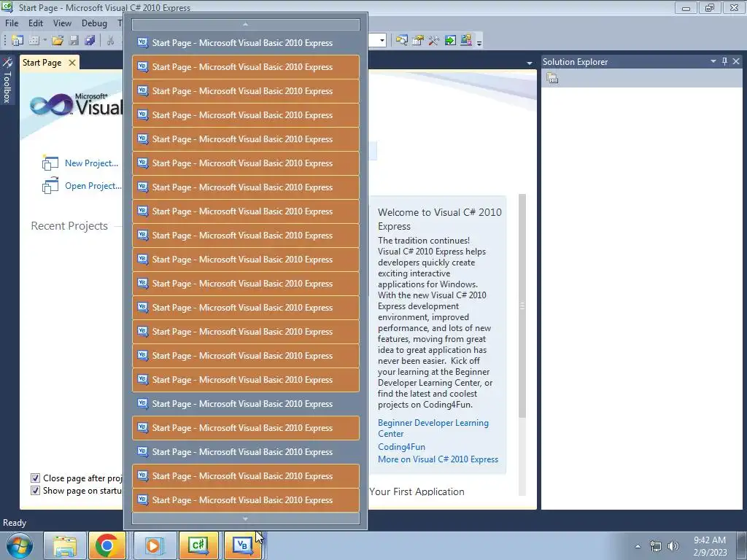Click the Windows Start orb
Screen dimensions: 747x560
coord(20,545)
